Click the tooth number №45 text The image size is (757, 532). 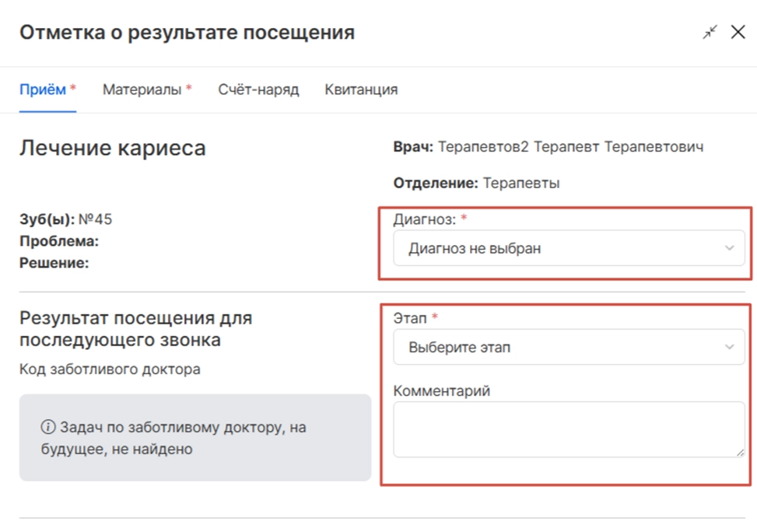[x=95, y=219]
